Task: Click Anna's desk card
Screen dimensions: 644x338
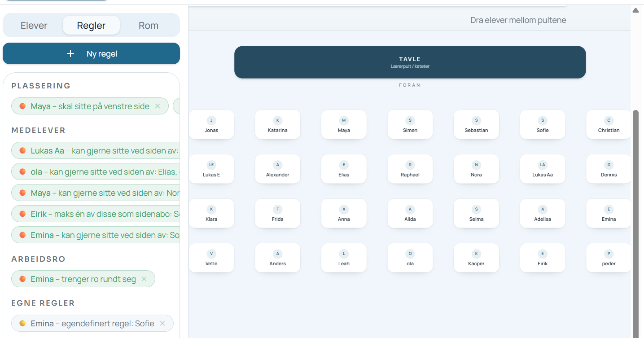Action: click(344, 214)
